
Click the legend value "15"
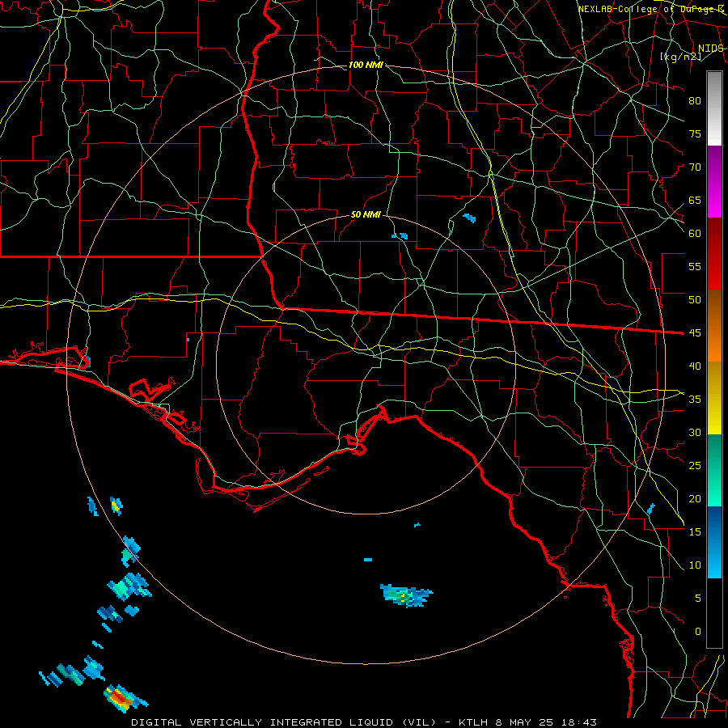(x=695, y=532)
